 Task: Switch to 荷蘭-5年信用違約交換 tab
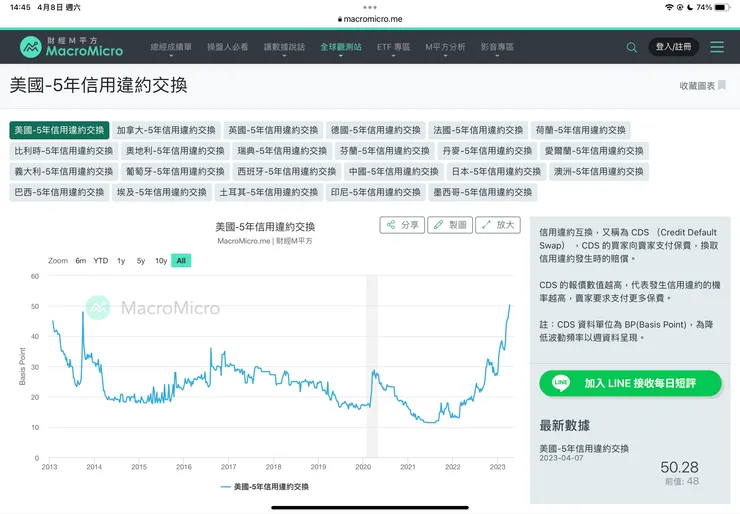[x=580, y=130]
